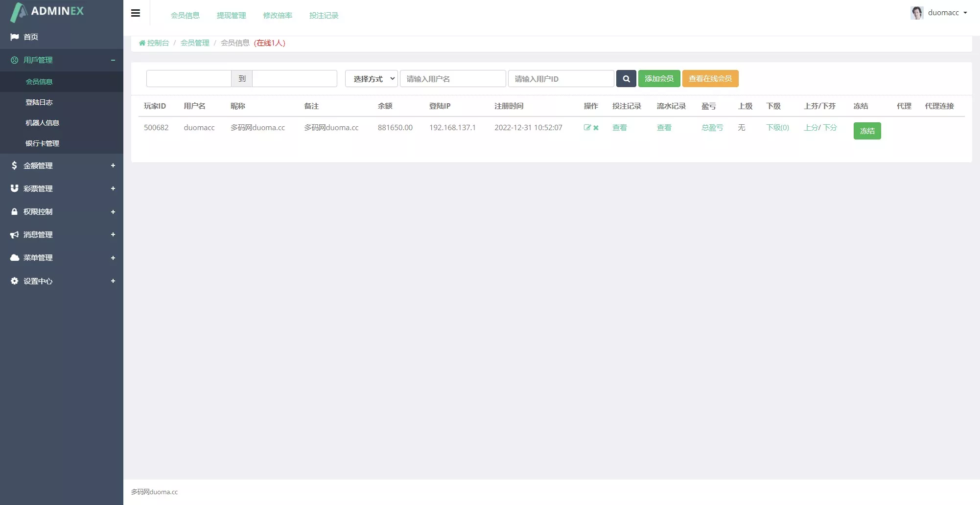Click the ADMINEX logo
This screenshot has height=505, width=980.
point(47,12)
